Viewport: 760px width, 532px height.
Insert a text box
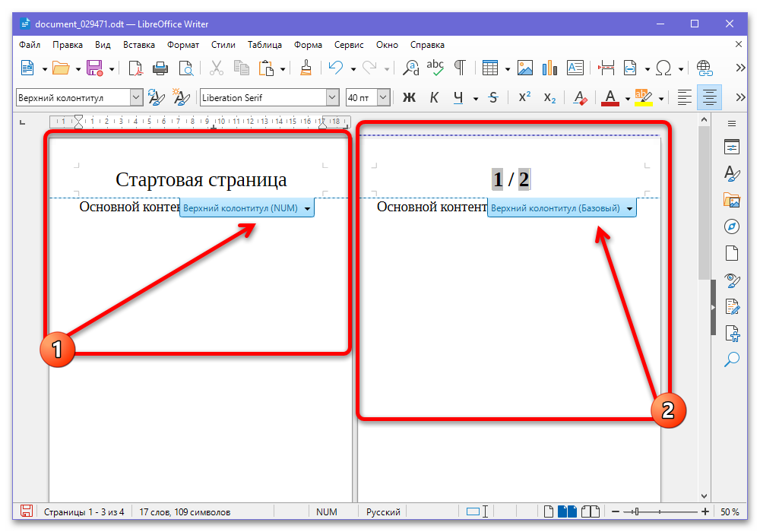(575, 68)
